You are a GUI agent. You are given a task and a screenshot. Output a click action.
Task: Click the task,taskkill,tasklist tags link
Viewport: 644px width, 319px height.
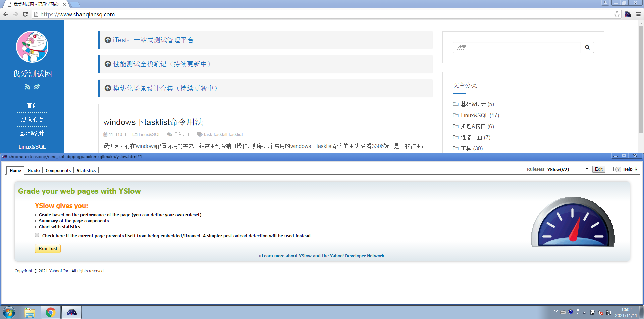coord(223,134)
